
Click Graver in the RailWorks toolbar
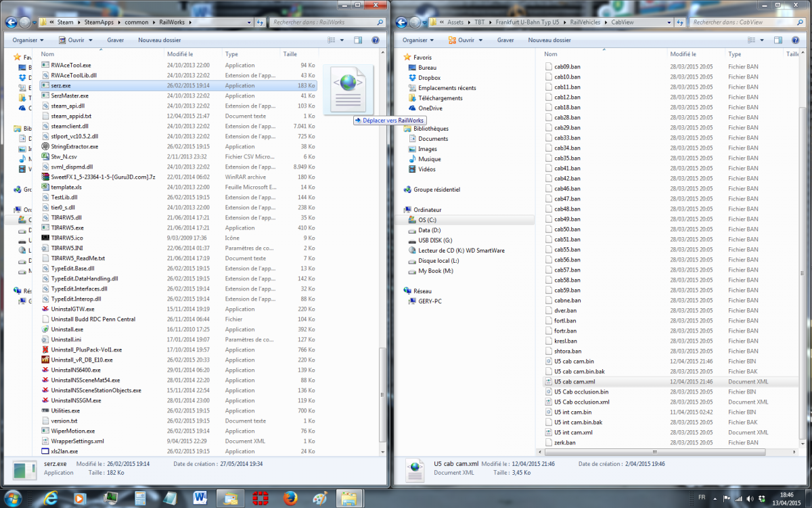[116, 40]
